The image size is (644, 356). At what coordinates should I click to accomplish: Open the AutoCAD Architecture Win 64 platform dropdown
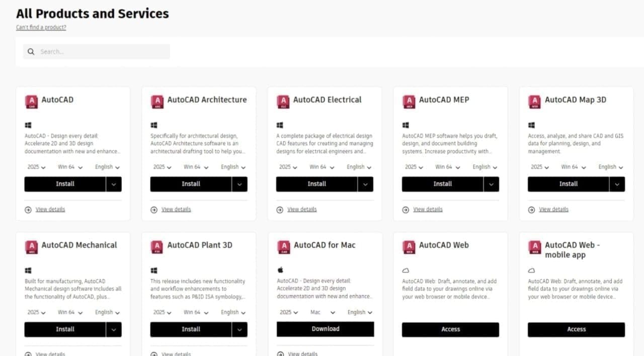click(195, 167)
